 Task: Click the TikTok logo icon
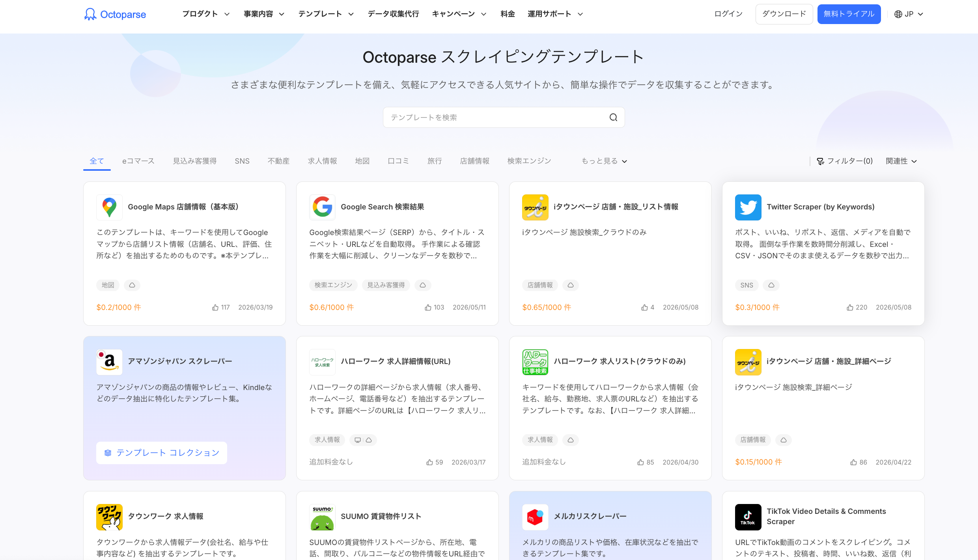748,517
